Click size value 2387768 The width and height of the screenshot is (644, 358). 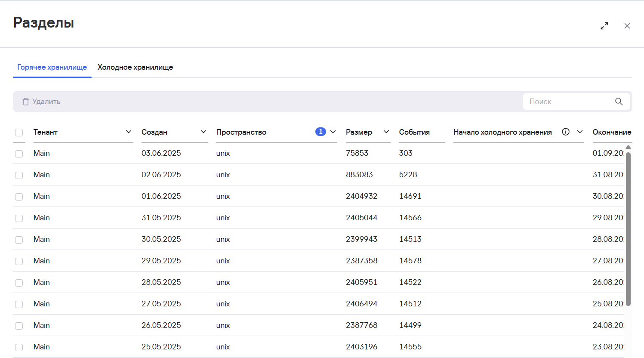361,325
